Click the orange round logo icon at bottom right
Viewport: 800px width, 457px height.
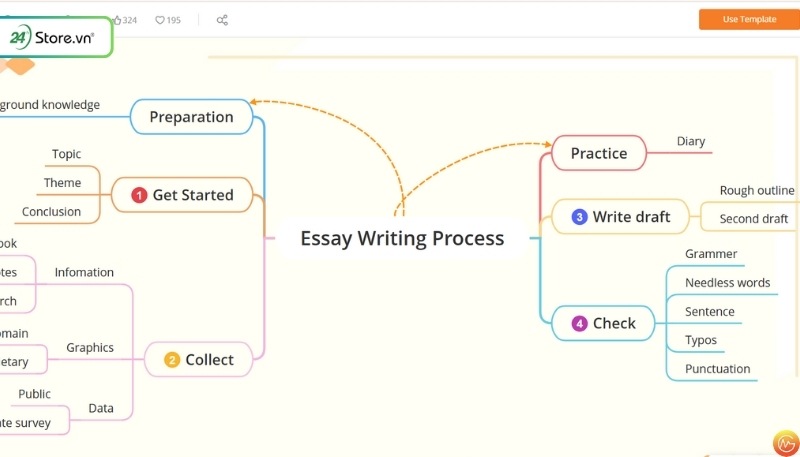coord(786,443)
